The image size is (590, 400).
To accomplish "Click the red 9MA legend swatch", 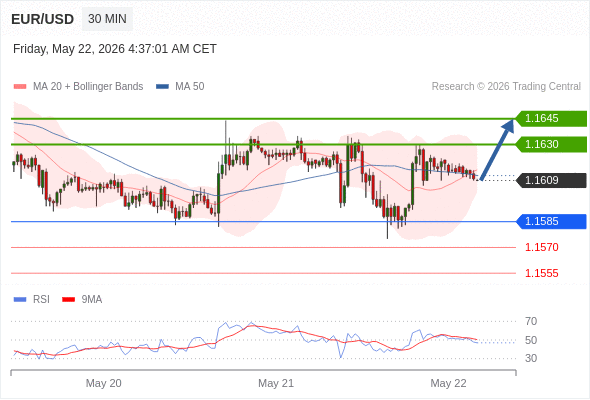I will point(68,300).
